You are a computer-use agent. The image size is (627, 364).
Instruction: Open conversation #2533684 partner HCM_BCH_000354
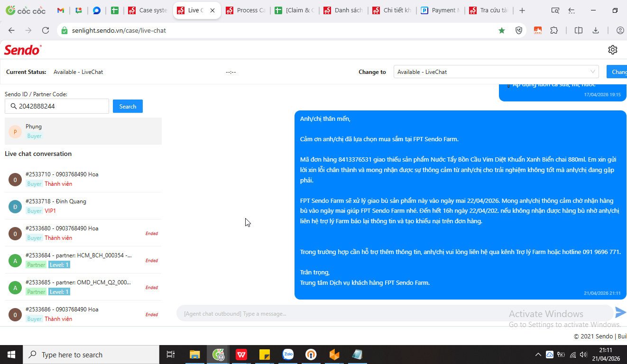point(83,260)
